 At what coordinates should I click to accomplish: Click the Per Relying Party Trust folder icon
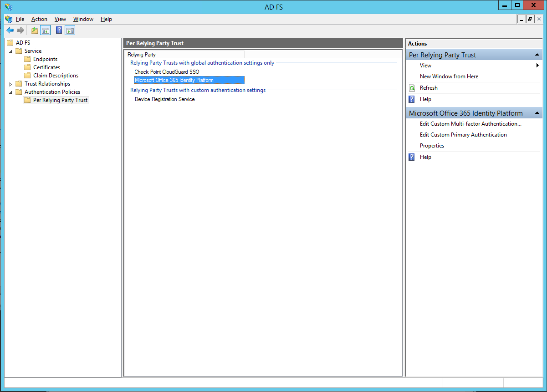pyautogui.click(x=27, y=100)
